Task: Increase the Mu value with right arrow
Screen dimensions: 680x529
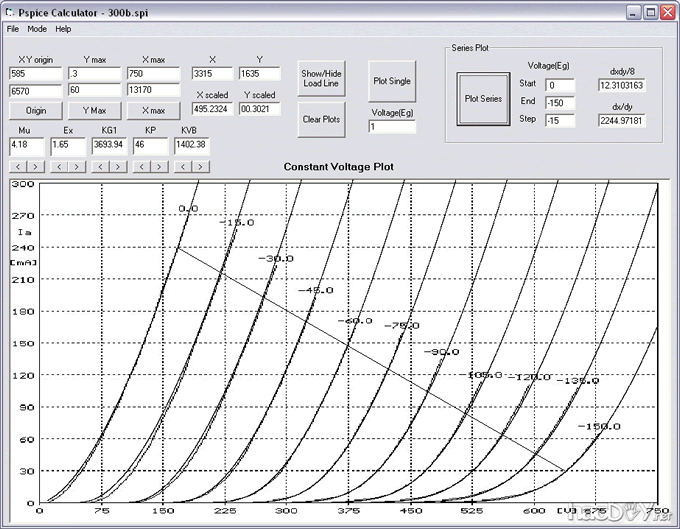Action: (x=34, y=166)
